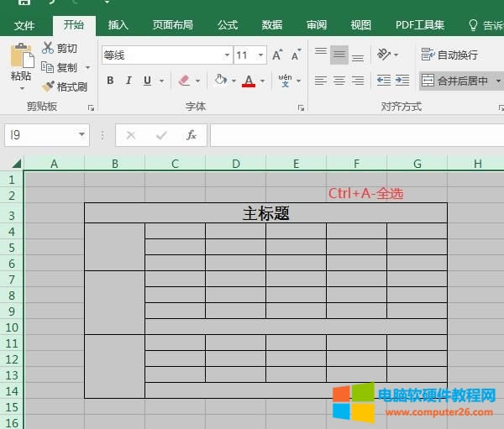Toggle italic formatting

(129, 81)
